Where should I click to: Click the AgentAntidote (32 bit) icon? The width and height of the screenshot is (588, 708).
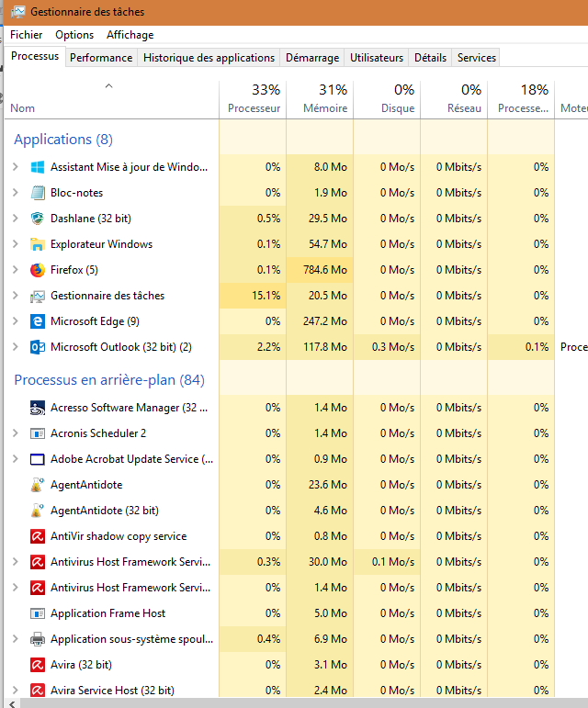pos(38,511)
